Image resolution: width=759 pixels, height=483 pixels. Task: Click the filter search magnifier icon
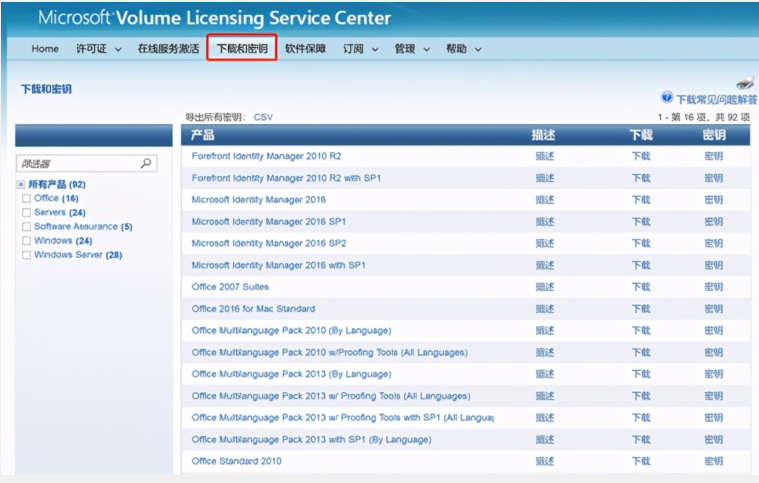pos(146,163)
